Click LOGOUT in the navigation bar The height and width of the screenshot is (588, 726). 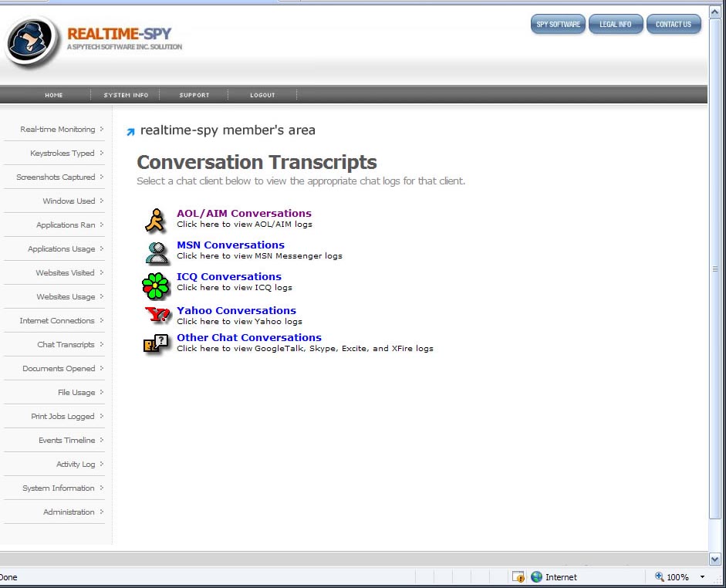click(262, 95)
